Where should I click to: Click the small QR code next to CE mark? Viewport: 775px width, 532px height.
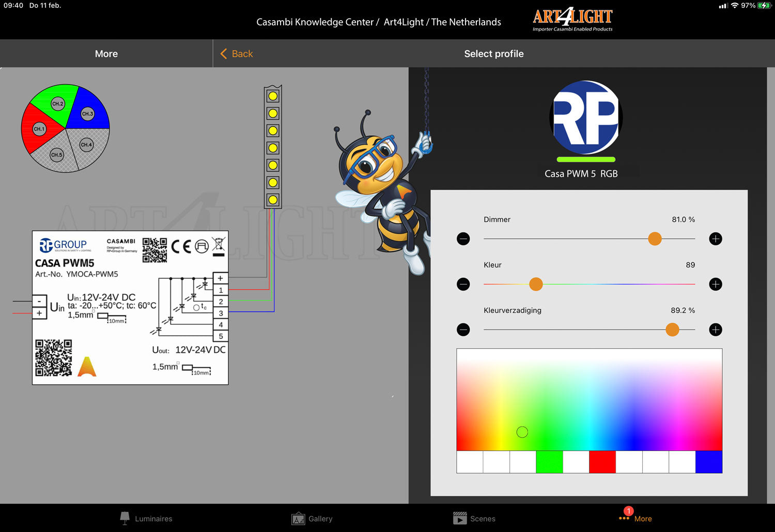(x=154, y=250)
